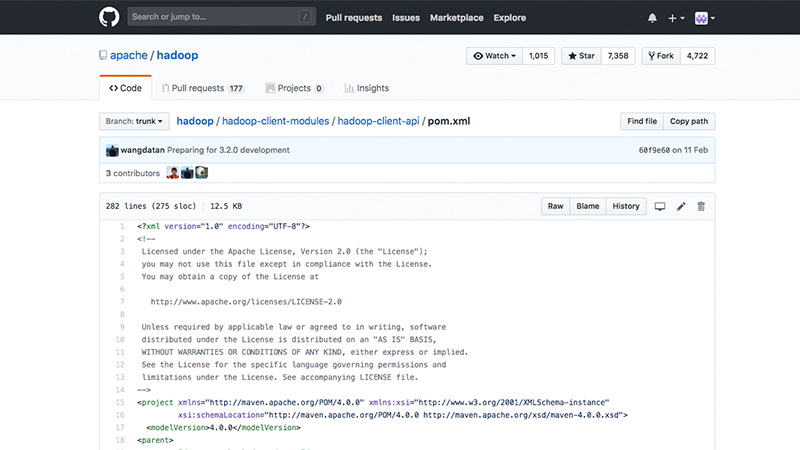View the Raw file
This screenshot has height=450, width=800.
pos(555,206)
